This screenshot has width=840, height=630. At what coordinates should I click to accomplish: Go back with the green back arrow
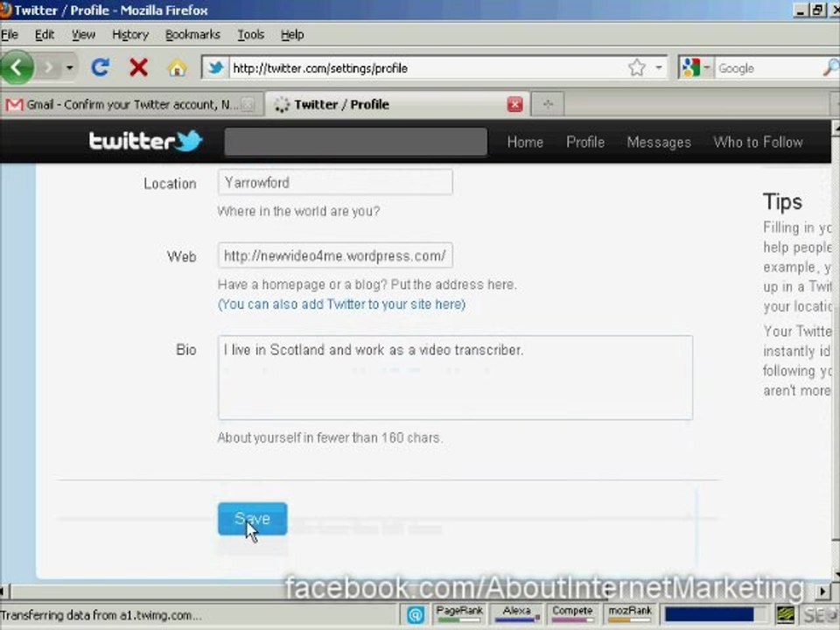16,67
